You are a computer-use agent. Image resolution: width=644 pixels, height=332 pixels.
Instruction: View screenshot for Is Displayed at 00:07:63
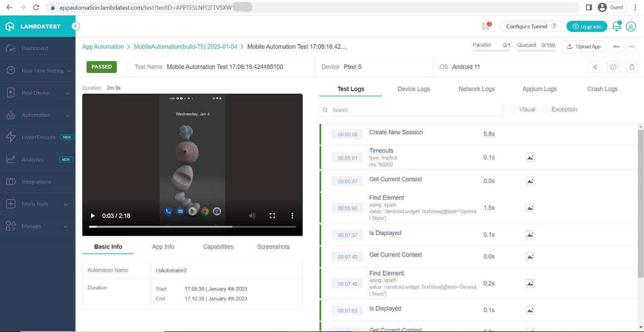(x=530, y=310)
